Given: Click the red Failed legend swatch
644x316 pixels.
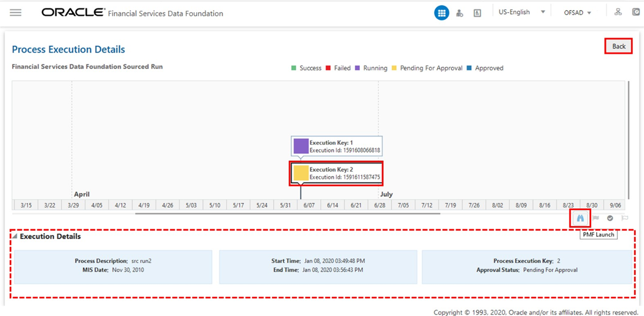Looking at the screenshot, I should pyautogui.click(x=328, y=68).
